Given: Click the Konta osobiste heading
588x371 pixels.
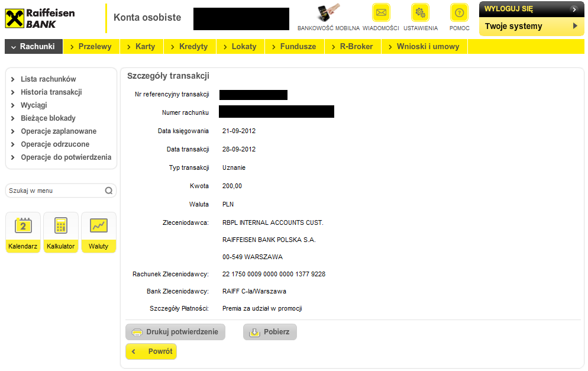Looking at the screenshot, I should point(147,18).
